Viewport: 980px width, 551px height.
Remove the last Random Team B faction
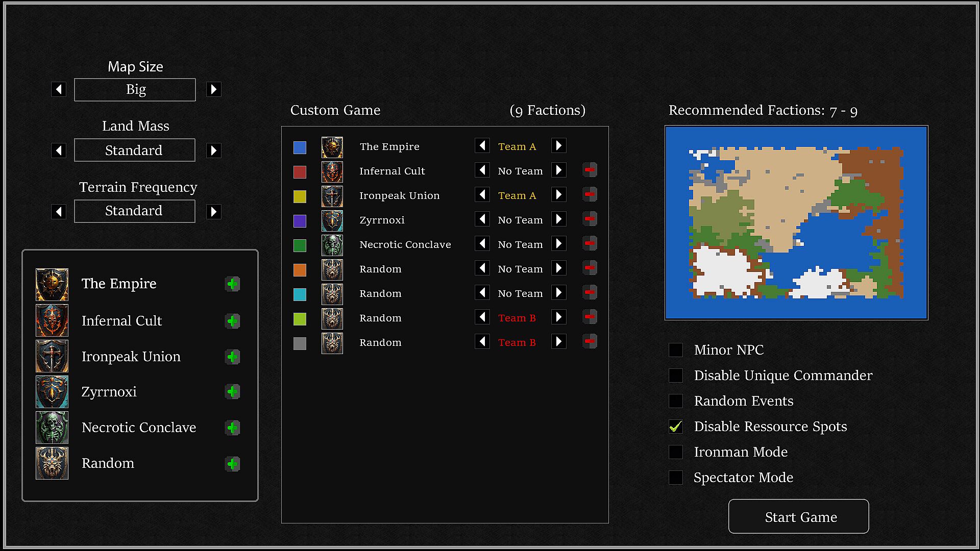click(x=590, y=342)
